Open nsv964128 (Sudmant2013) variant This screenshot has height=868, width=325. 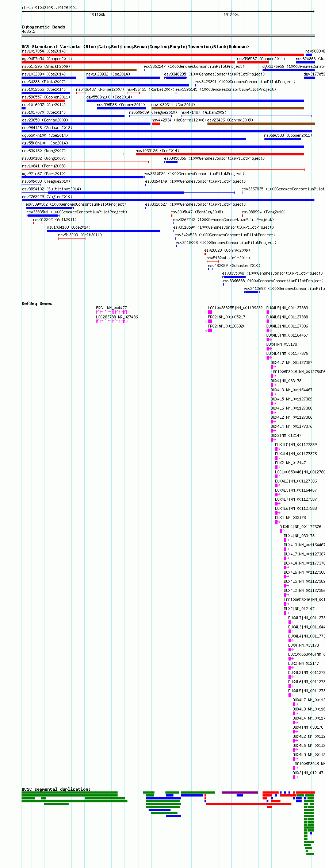tap(47, 128)
